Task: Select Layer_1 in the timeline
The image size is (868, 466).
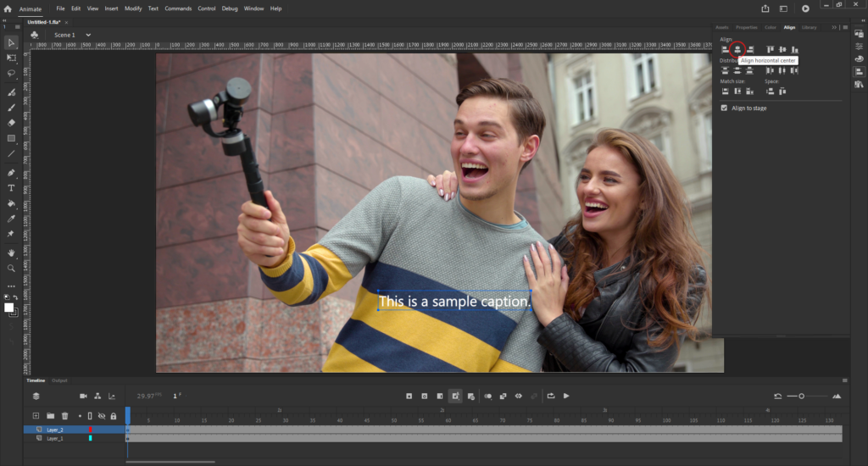Action: pos(55,439)
